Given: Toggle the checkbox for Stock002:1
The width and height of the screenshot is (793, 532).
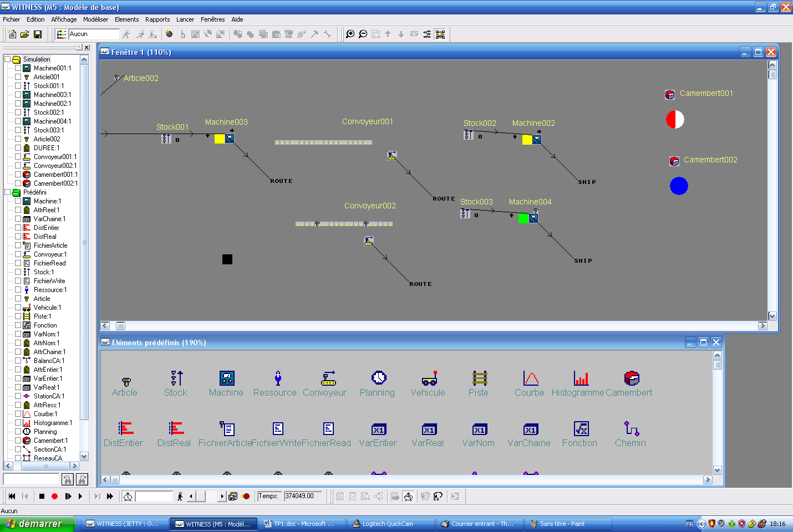Looking at the screenshot, I should 18,112.
